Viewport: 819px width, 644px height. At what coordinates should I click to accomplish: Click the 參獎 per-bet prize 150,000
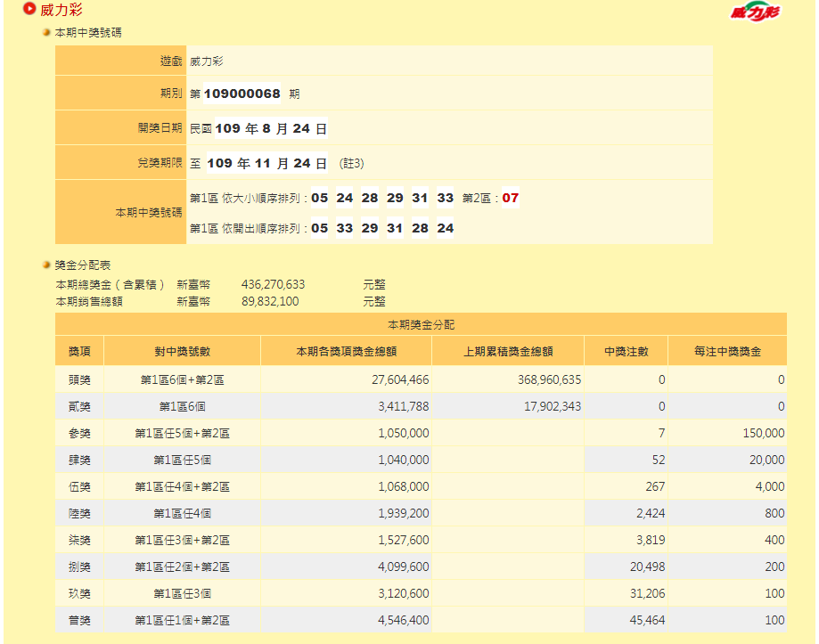tap(764, 433)
